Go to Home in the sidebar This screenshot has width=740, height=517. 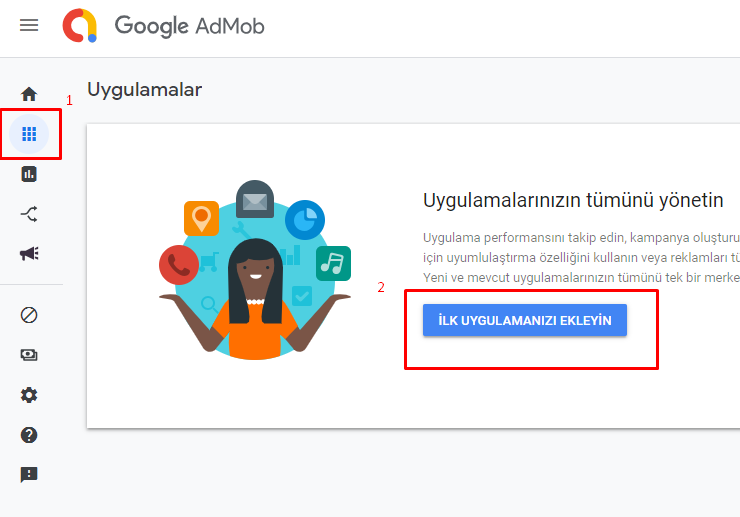tap(29, 94)
